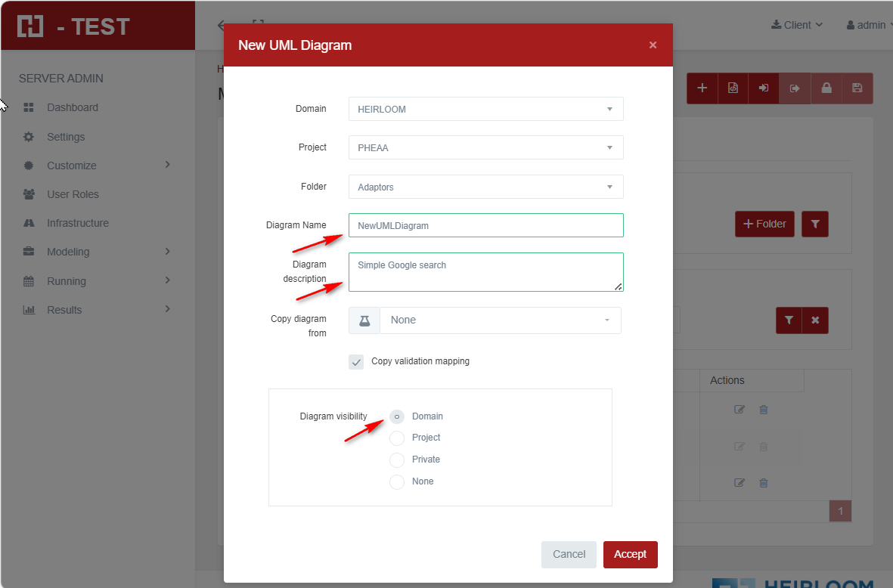Image resolution: width=893 pixels, height=588 pixels.
Task: Click the Diagram Name input field
Action: point(485,225)
